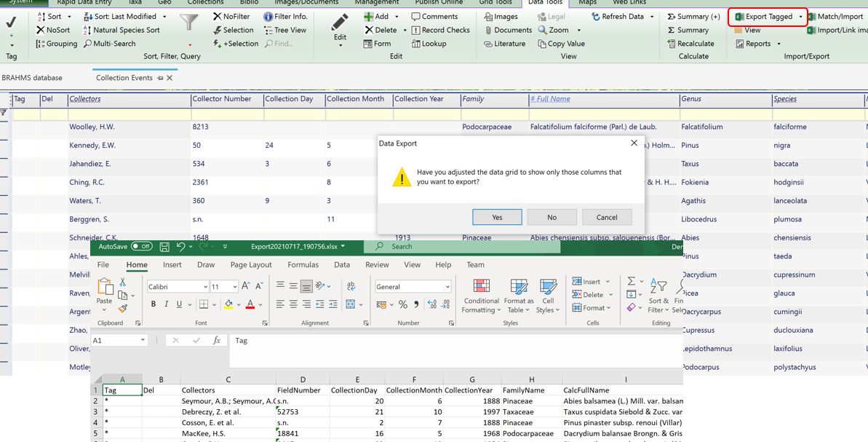Open the Excel filename dropdown in title bar
This screenshot has height=442, width=868.
[x=343, y=246]
